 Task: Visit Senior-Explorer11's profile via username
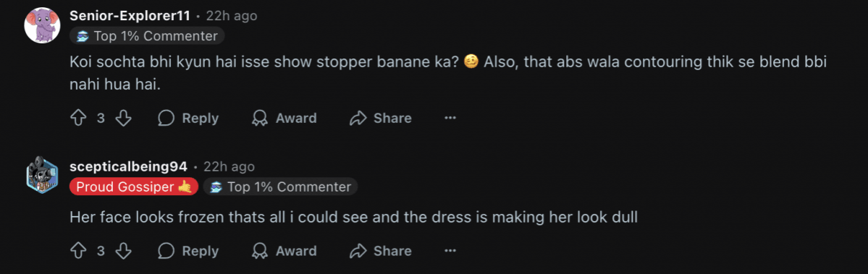point(130,16)
